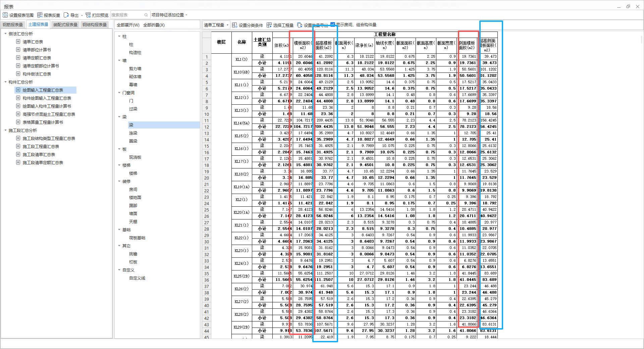Screen dimensions: 644x349
Task: Click the 选择工程量 toolbar icon
Action: pos(269,25)
